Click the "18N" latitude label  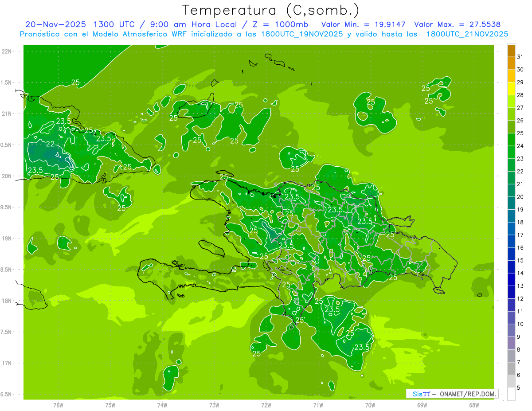[7, 301]
